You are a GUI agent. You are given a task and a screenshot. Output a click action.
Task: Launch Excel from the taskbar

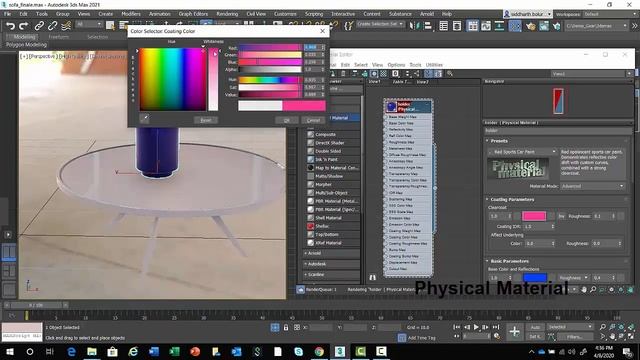point(174,351)
